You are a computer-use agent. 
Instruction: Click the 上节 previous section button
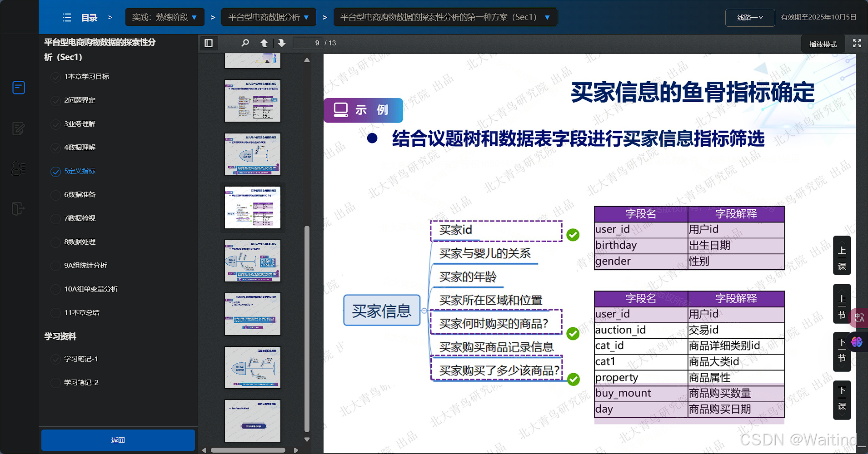[842, 304]
